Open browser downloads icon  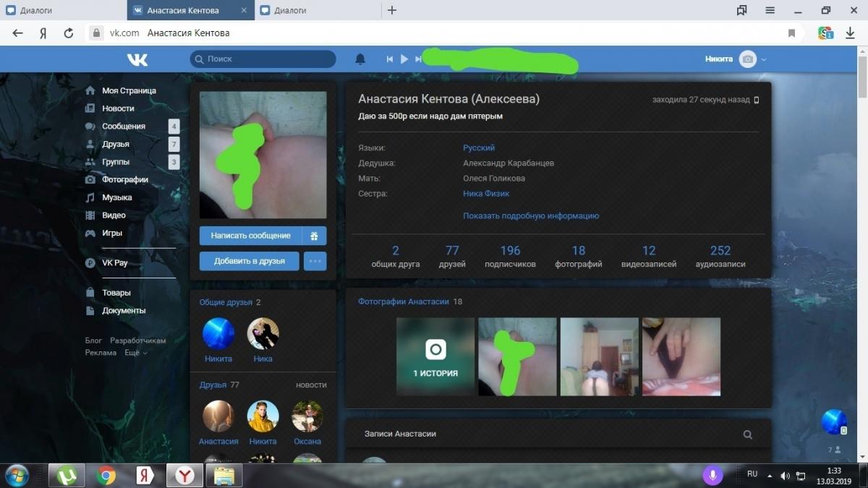[x=851, y=33]
